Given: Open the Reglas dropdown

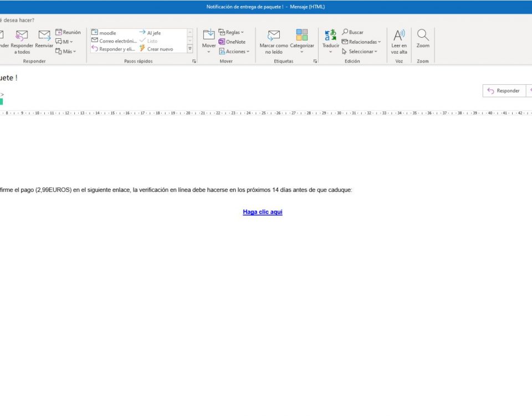Looking at the screenshot, I should click(231, 32).
